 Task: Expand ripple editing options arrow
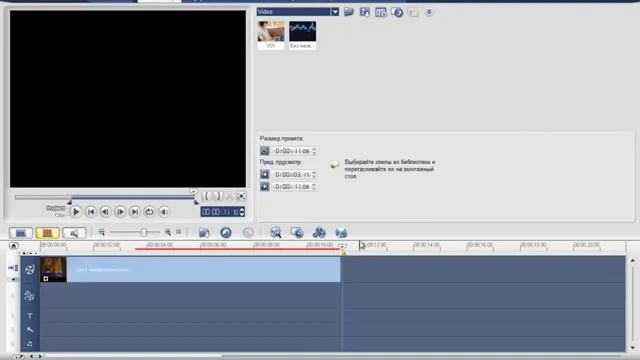(13, 279)
